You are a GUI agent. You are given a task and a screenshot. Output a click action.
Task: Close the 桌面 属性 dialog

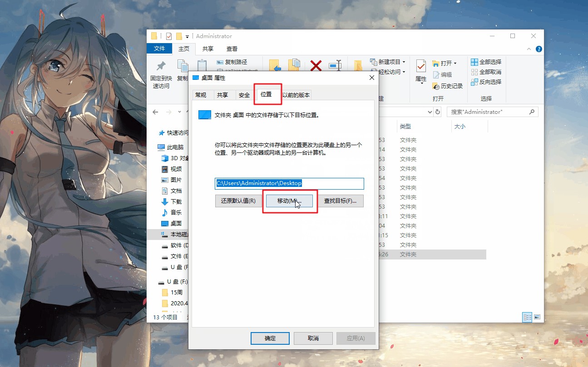(372, 78)
